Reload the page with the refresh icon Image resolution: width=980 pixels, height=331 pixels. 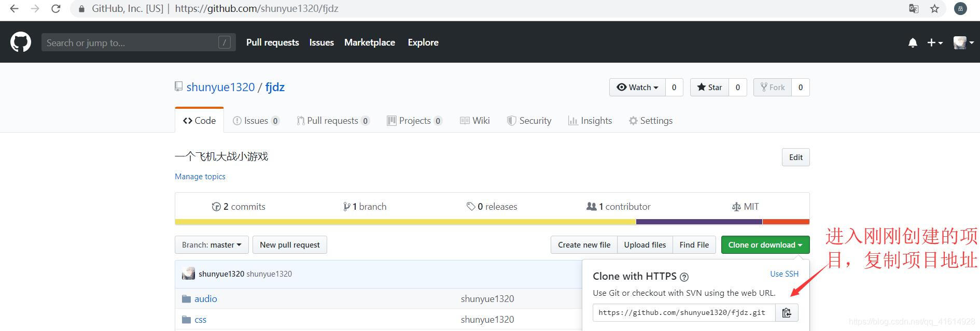[56, 9]
